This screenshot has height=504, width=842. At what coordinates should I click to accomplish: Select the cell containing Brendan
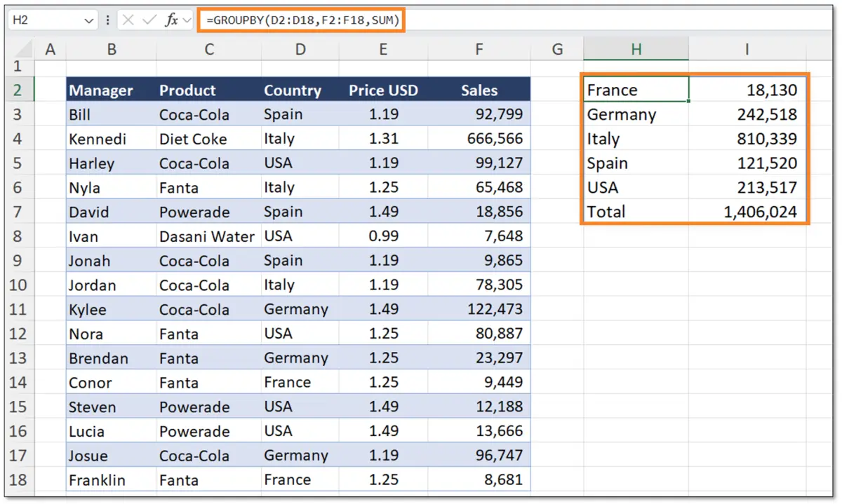click(x=111, y=358)
